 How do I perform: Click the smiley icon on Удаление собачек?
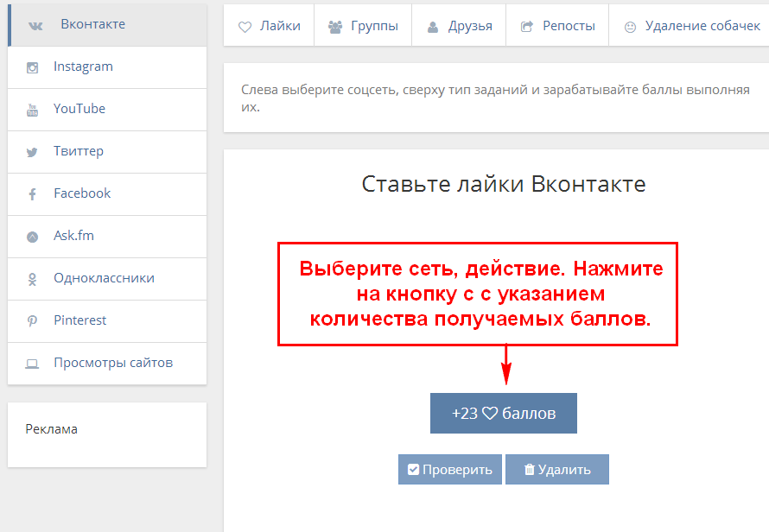coord(630,27)
